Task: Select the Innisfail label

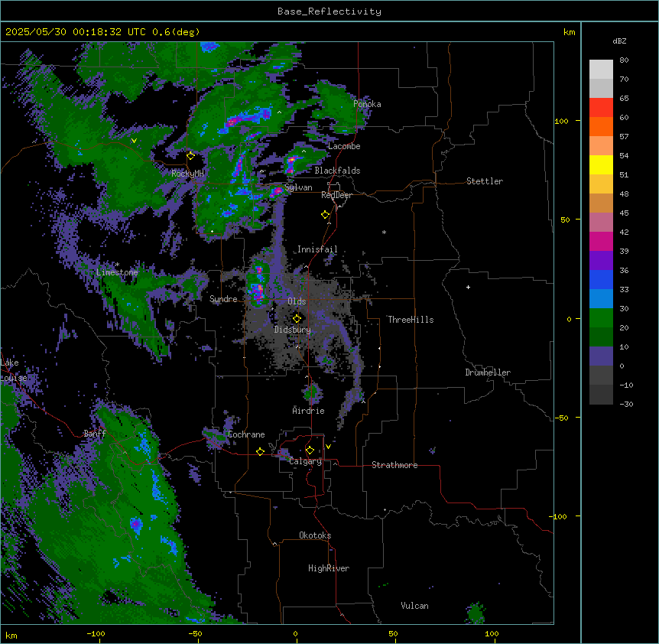Action: (317, 249)
